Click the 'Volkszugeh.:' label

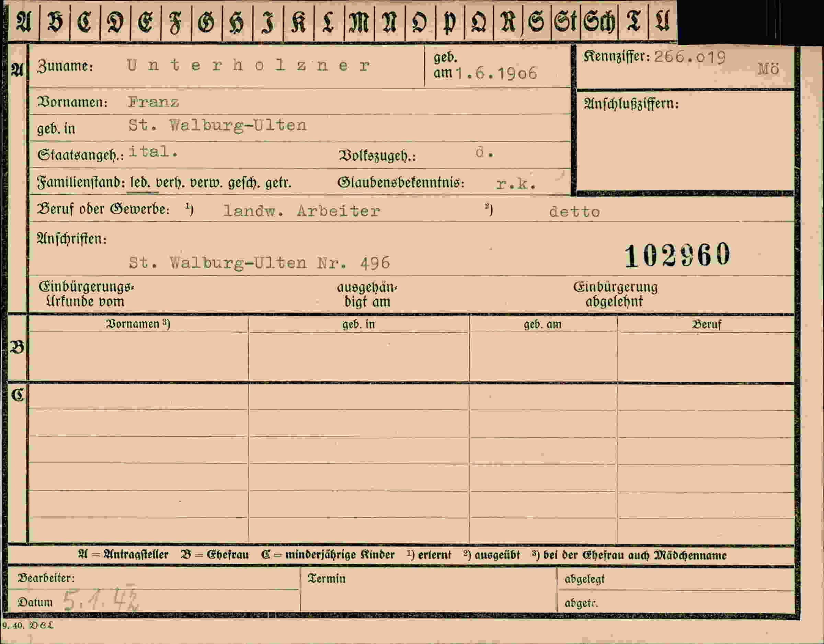[377, 156]
